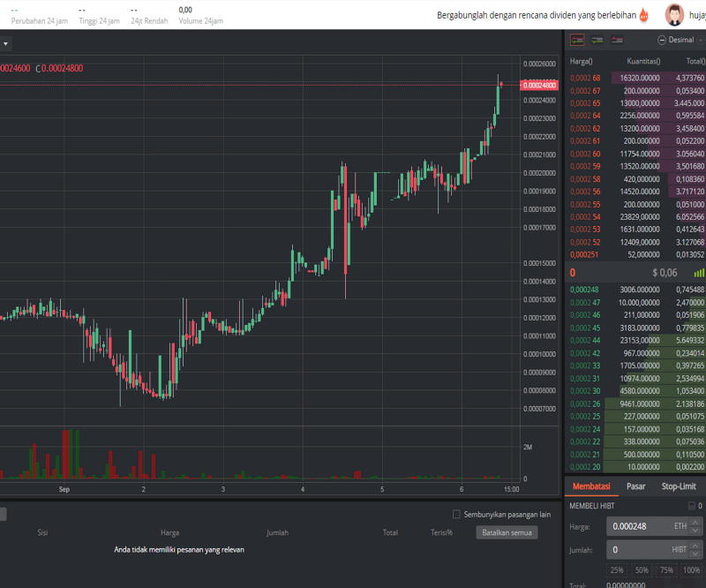Show buy orders only view
This screenshot has height=588, width=706.
click(597, 40)
